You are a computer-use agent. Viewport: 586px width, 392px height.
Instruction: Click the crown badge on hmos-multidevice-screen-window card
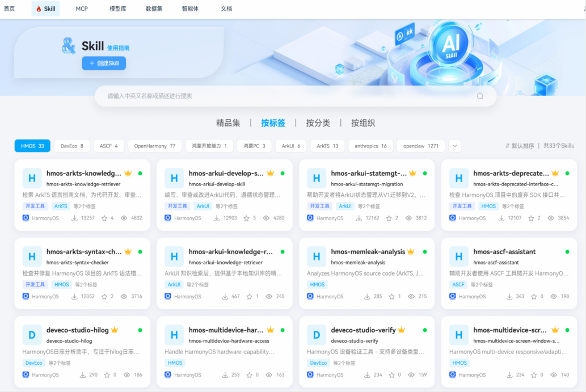point(555,330)
